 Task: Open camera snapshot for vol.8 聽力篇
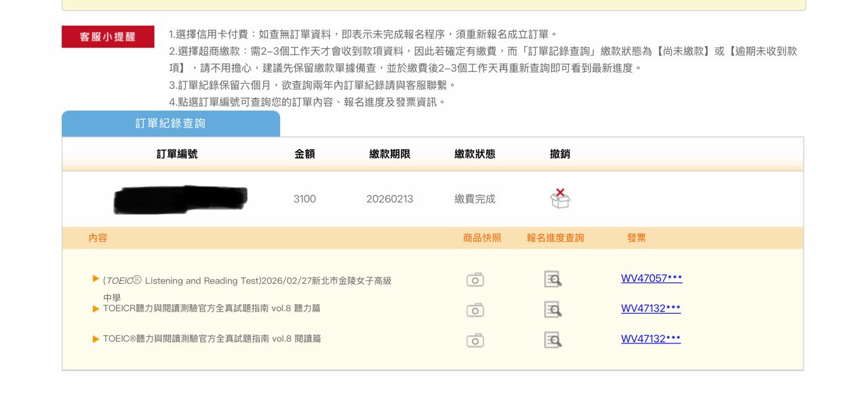click(x=475, y=310)
